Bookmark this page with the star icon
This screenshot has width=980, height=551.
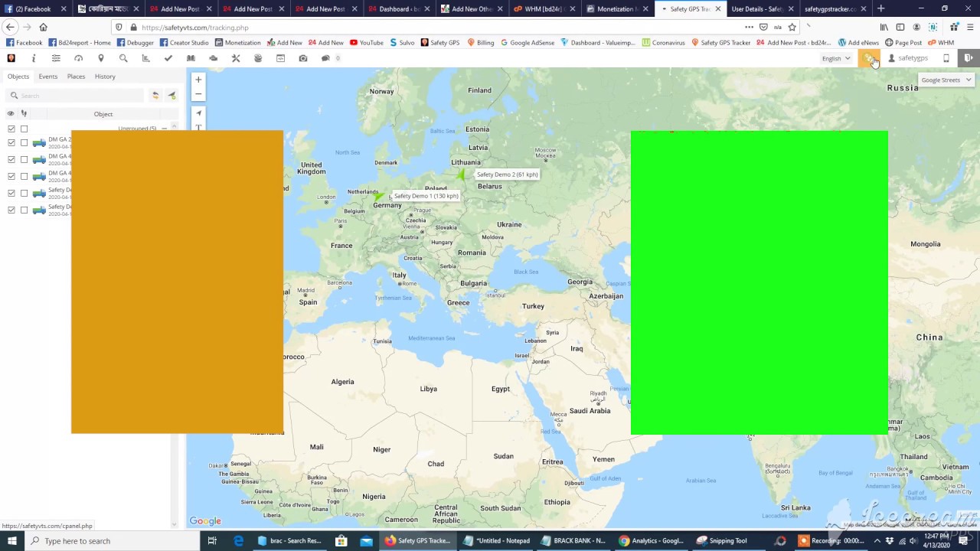[x=792, y=28]
